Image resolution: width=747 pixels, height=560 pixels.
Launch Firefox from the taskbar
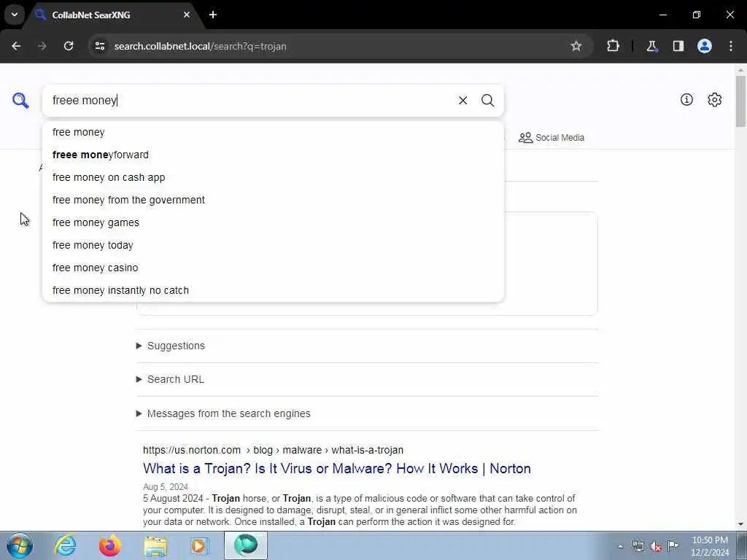(109, 545)
